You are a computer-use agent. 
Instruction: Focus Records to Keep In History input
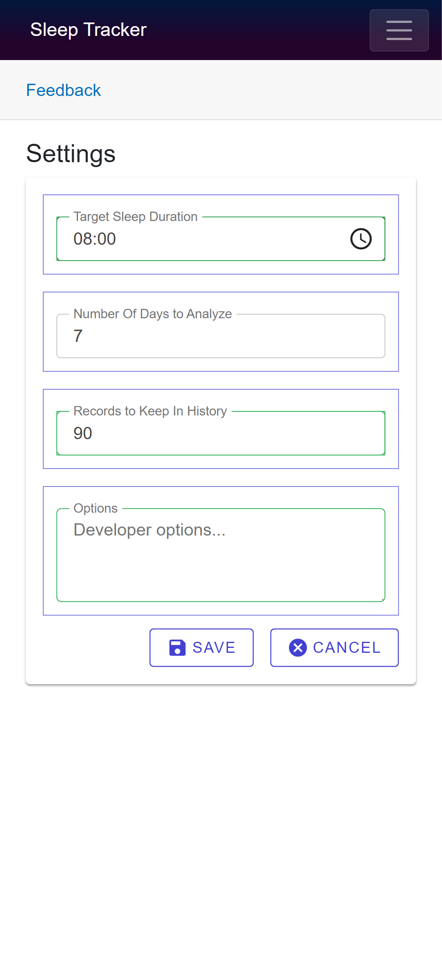point(221,433)
